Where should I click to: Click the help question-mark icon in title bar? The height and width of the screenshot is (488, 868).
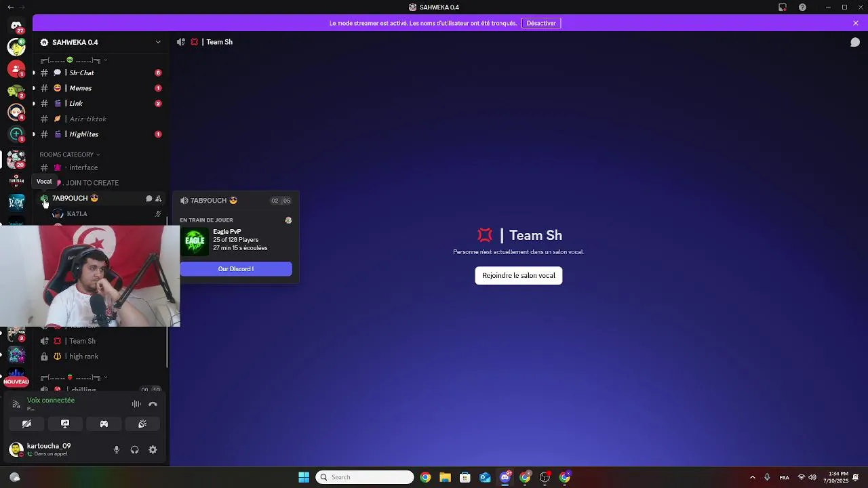click(x=802, y=7)
